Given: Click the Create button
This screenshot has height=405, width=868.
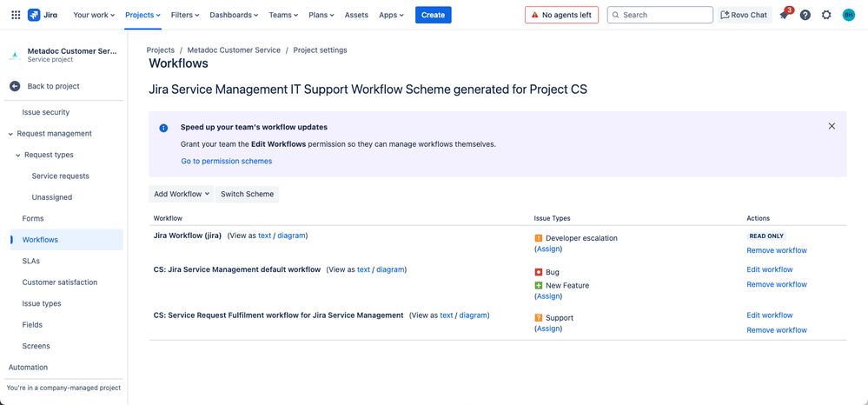Looking at the screenshot, I should [434, 15].
